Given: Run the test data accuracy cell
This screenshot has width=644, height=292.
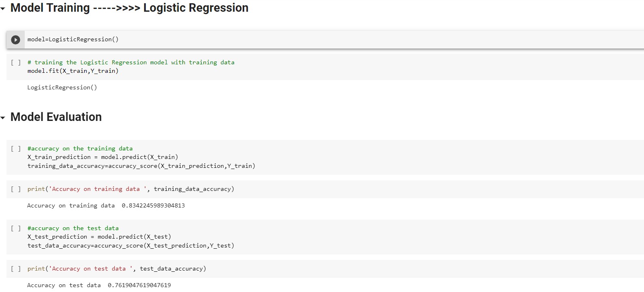Looking at the screenshot, I should click(x=15, y=228).
